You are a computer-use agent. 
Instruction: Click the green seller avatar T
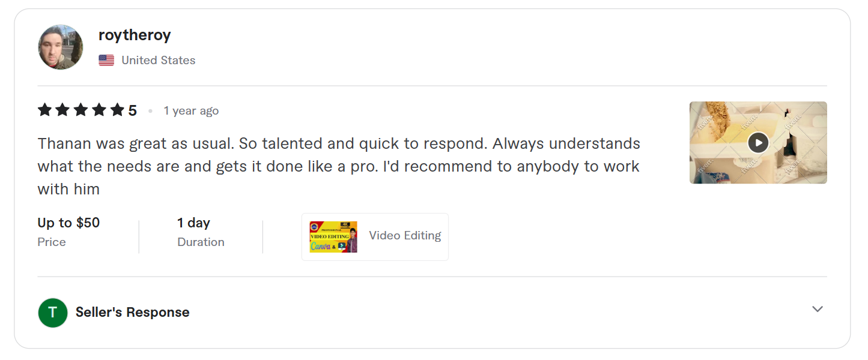point(53,313)
